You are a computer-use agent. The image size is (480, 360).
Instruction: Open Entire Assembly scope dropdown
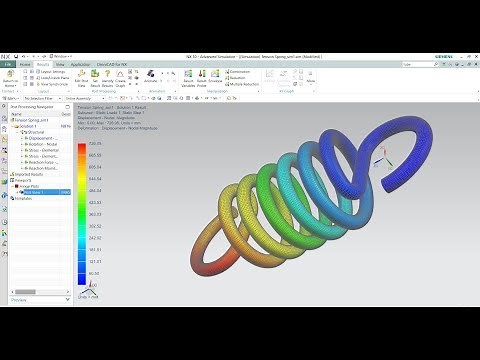point(85,98)
